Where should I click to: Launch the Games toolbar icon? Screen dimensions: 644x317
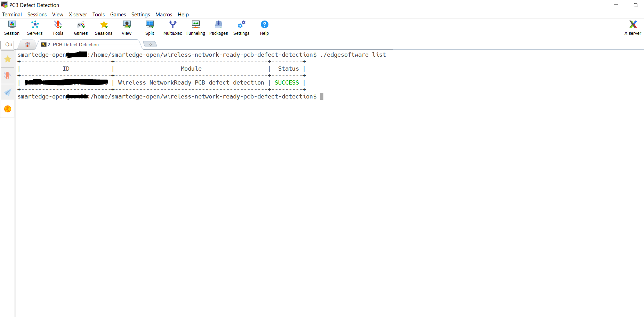tap(81, 28)
